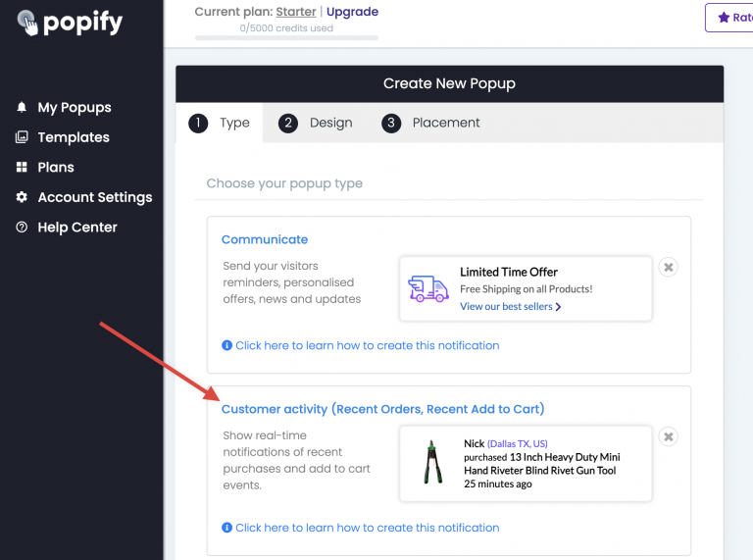Open Help Center in the sidebar
The height and width of the screenshot is (560, 753).
pyautogui.click(x=77, y=228)
